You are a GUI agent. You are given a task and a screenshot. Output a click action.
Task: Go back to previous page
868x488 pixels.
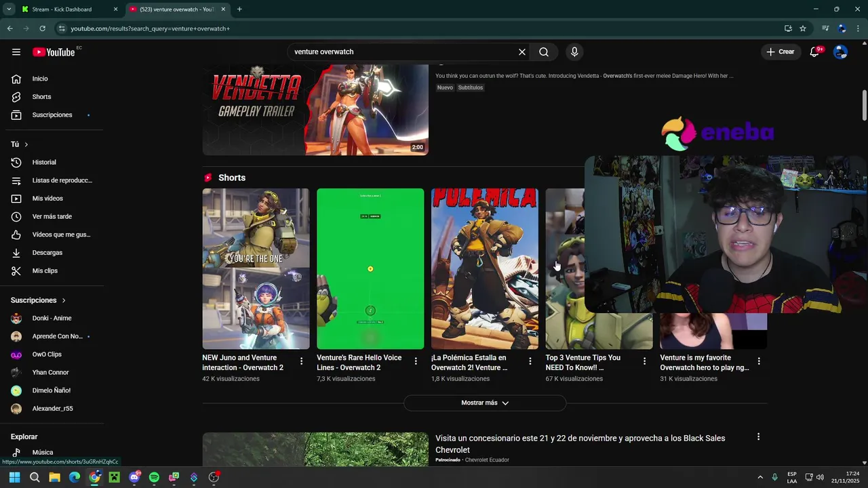click(x=9, y=28)
